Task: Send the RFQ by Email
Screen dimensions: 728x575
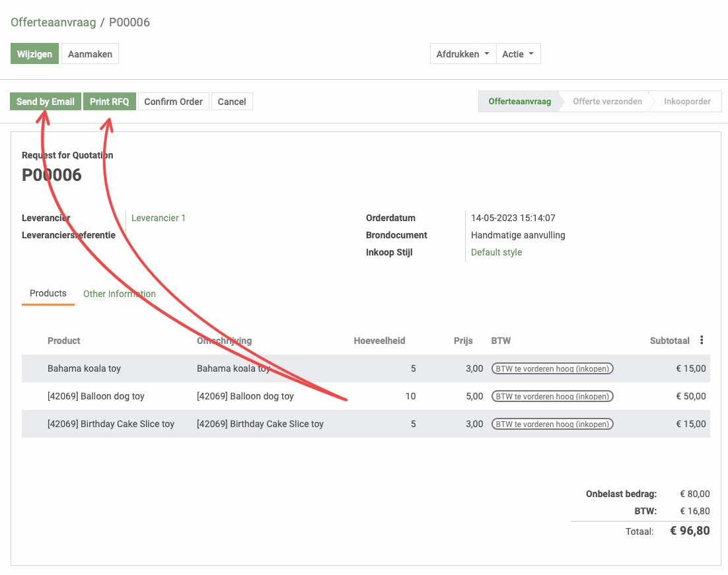Action: tap(46, 102)
